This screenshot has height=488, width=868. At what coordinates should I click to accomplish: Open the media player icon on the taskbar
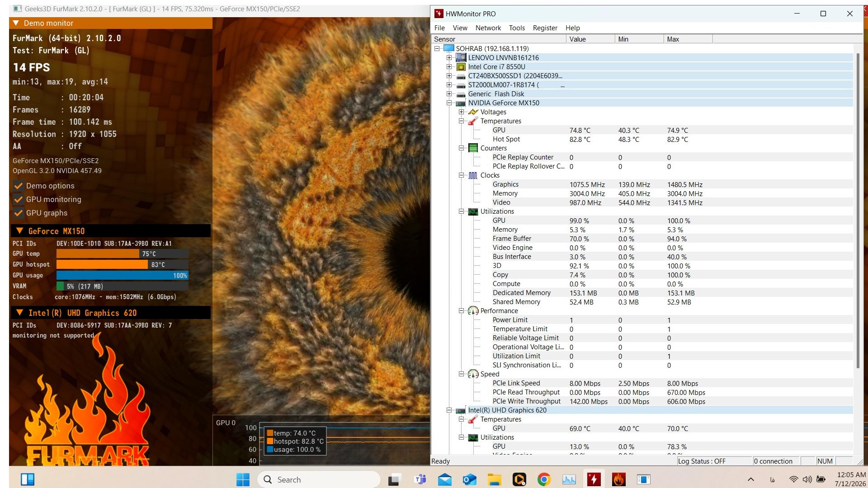(x=519, y=479)
